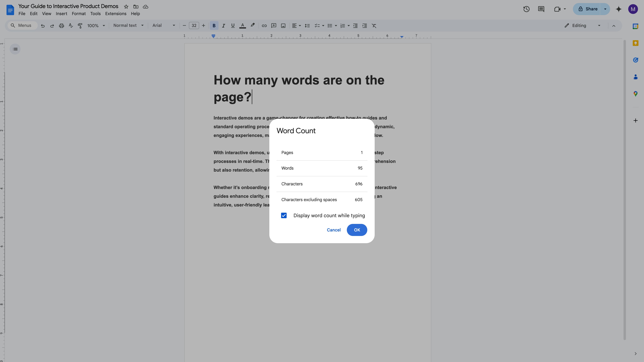Click the Insert image icon
Image resolution: width=644 pixels, height=362 pixels.
pyautogui.click(x=283, y=26)
